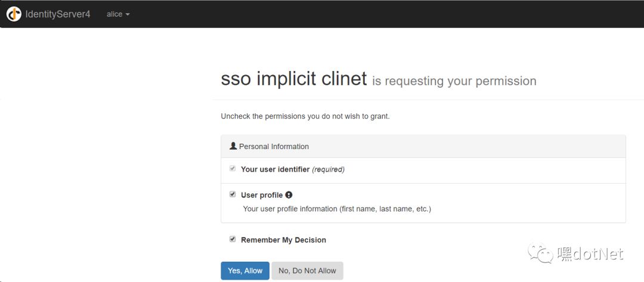Open the IdentityServer4 home link text
Screen dimensions: 644x282
(57, 14)
